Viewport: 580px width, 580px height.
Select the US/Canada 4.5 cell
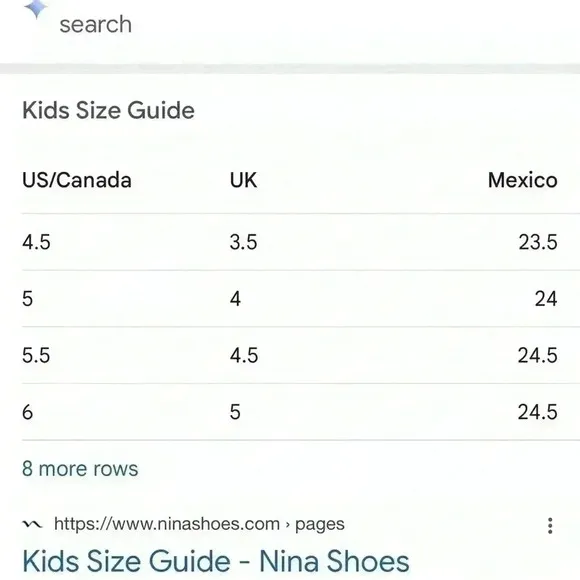[x=36, y=242]
